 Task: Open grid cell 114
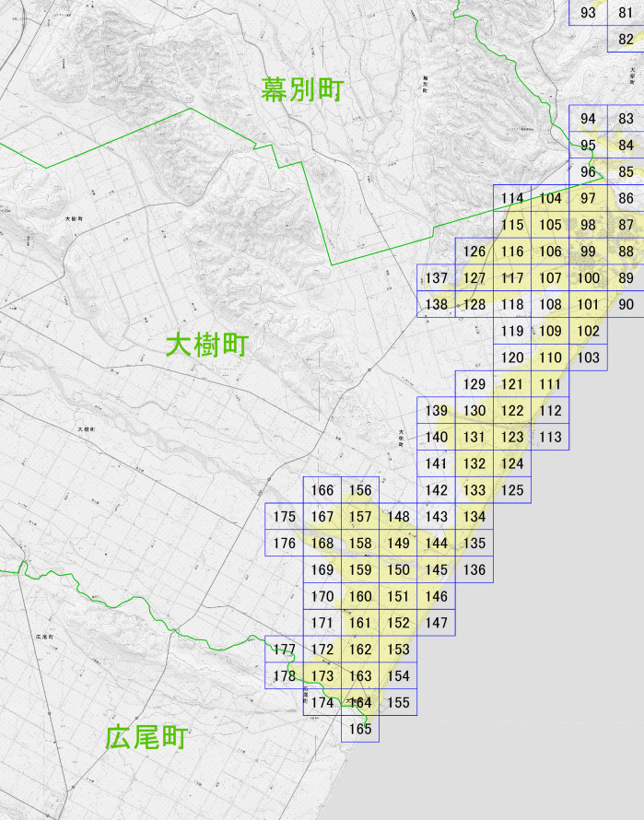pyautogui.click(x=512, y=198)
